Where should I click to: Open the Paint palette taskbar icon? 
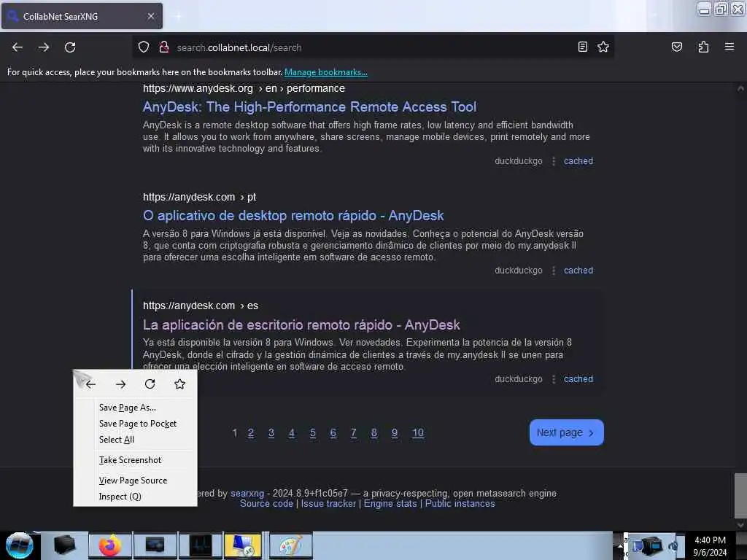coord(290,545)
